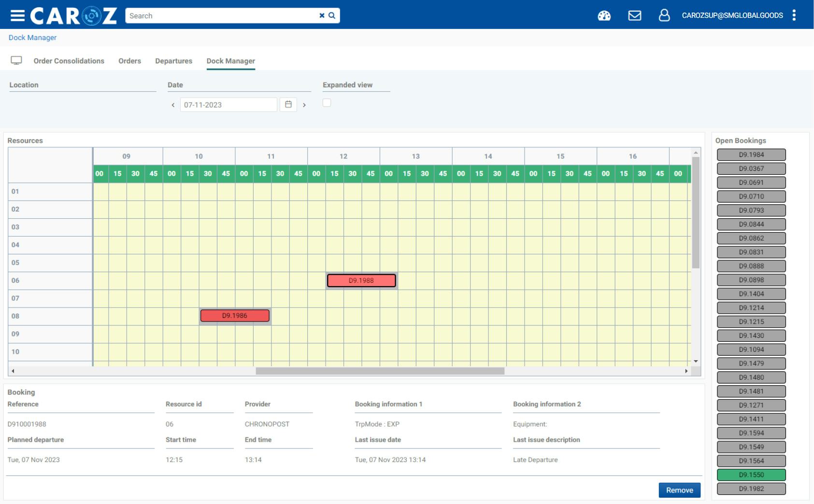The height and width of the screenshot is (504, 814).
Task: Select booking D9.1550 in Open Bookings
Action: tap(751, 475)
